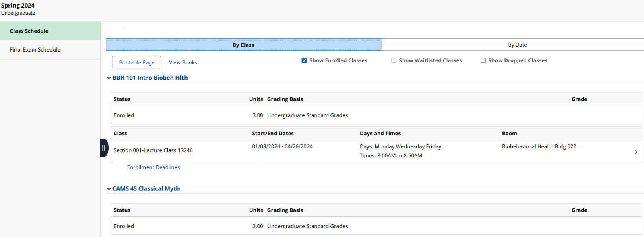Image resolution: width=644 pixels, height=237 pixels.
Task: Collapse the CAMS 45 Classical Myth section
Action: tap(109, 189)
